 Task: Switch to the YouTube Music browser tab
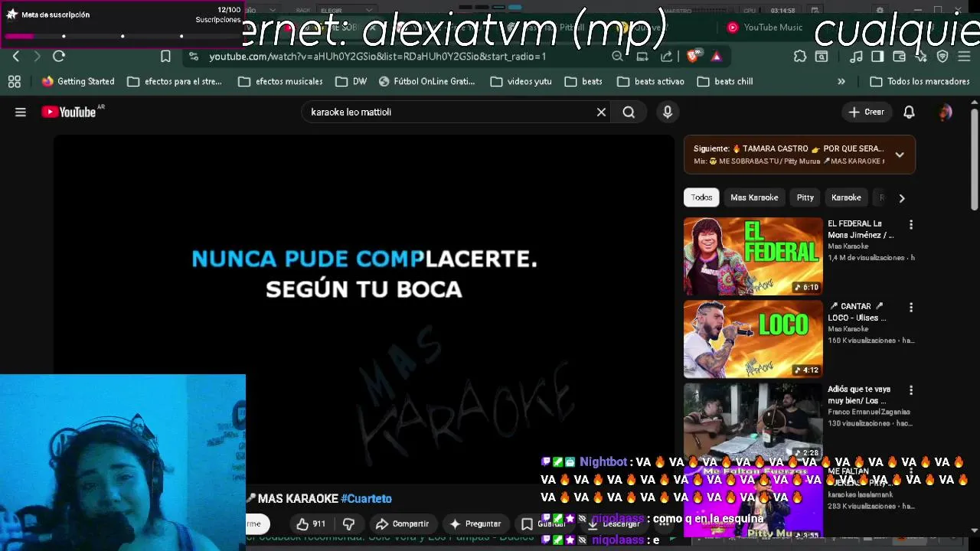[x=765, y=28]
